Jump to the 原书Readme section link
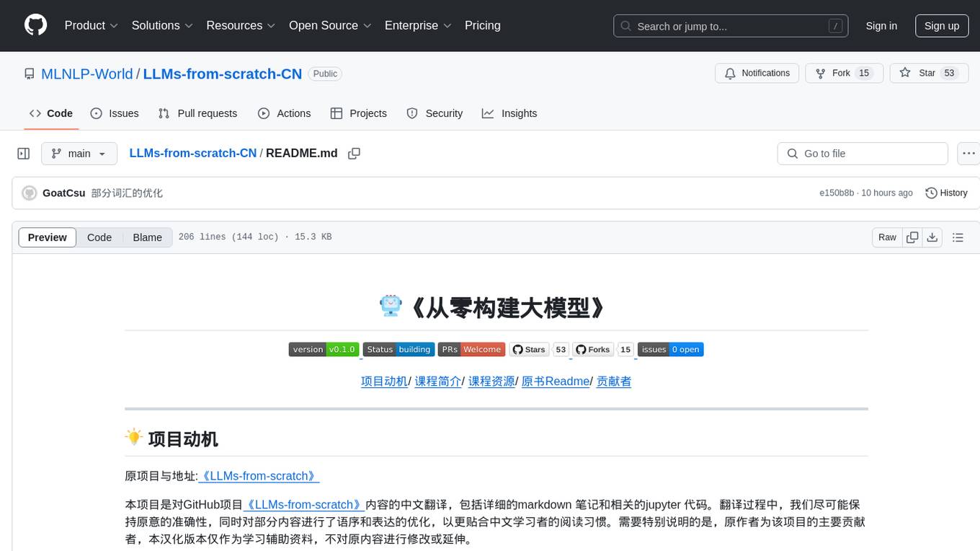The height and width of the screenshot is (551, 980). point(556,381)
